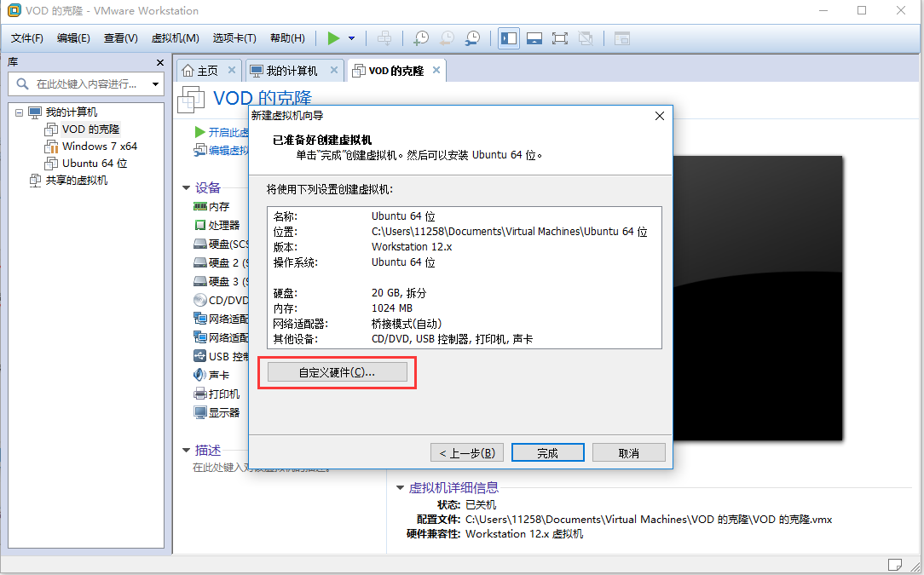924x575 pixels.
Task: Open the 帮助(H) menu
Action: 287,38
